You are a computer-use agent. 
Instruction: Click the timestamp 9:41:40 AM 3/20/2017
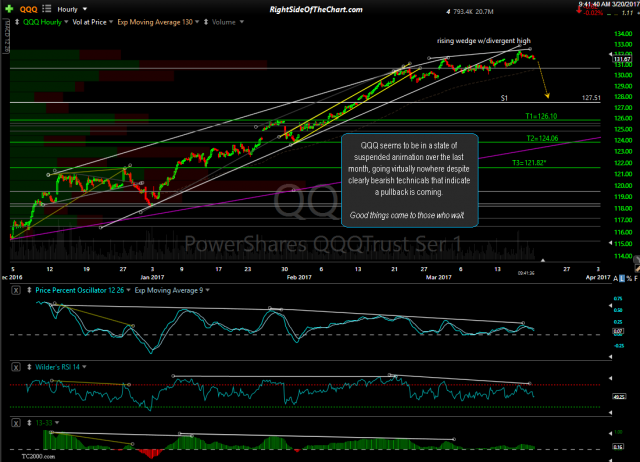pyautogui.click(x=609, y=4)
